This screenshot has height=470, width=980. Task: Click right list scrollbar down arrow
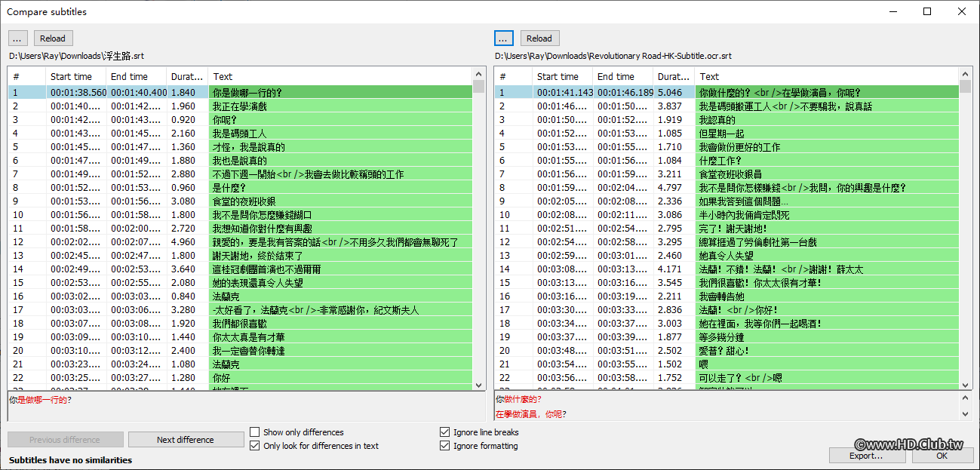pyautogui.click(x=965, y=384)
